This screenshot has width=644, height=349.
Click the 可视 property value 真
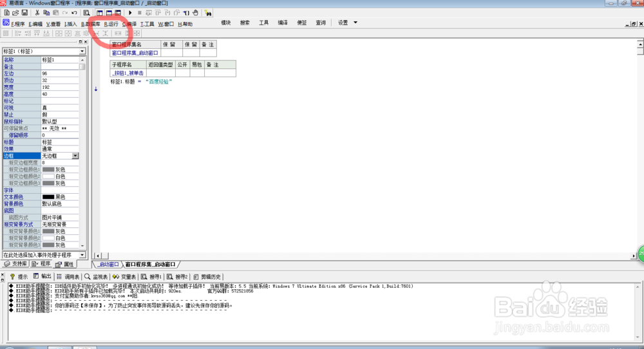(59, 108)
